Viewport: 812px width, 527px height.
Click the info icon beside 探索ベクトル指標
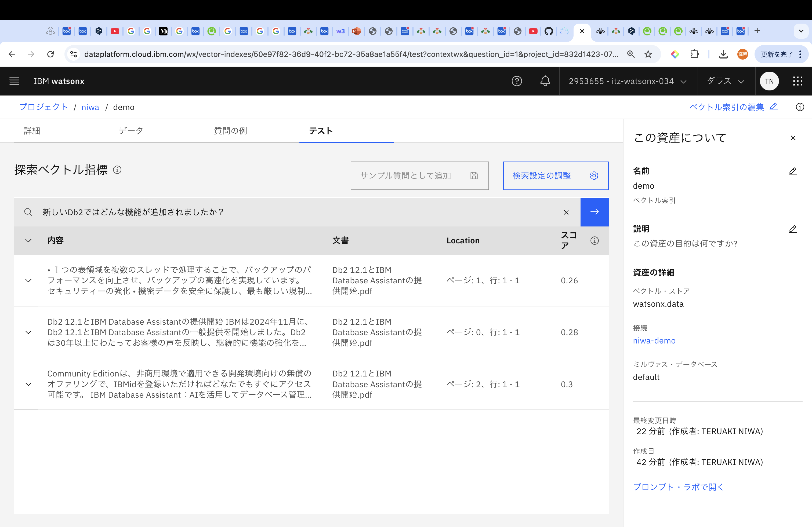117,170
